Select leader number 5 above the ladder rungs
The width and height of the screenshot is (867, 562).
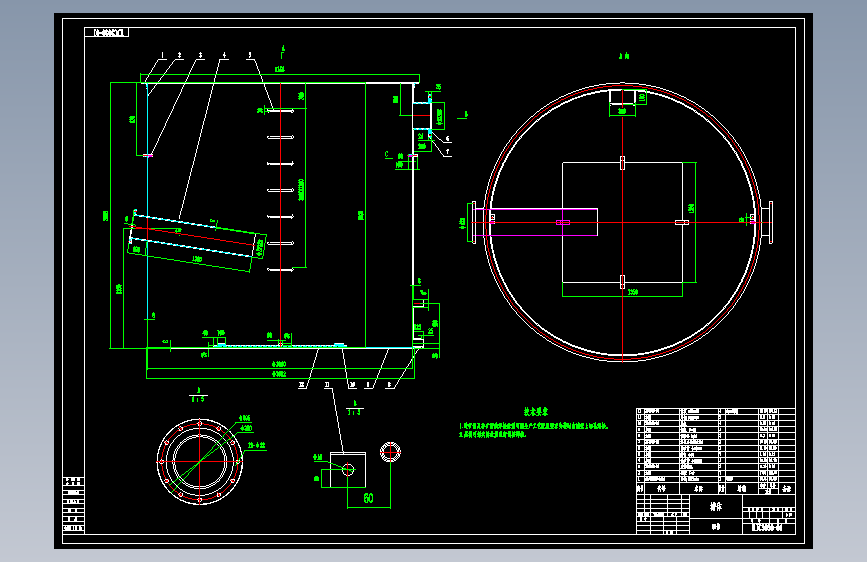(249, 55)
